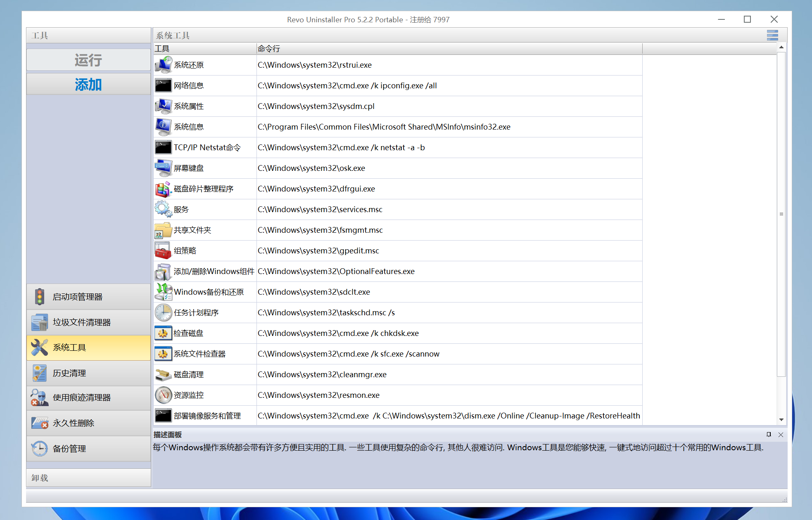Select 系统工具 in the sidebar
812x520 pixels.
[x=88, y=347]
